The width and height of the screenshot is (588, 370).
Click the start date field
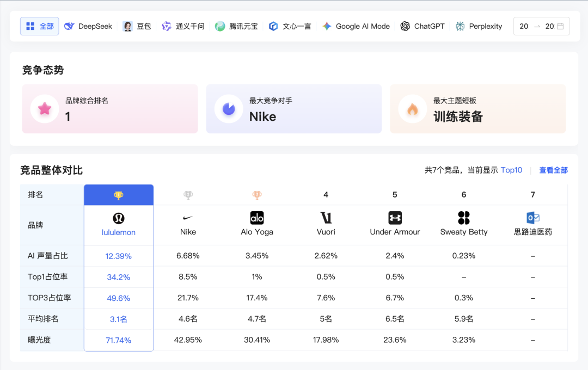point(524,26)
